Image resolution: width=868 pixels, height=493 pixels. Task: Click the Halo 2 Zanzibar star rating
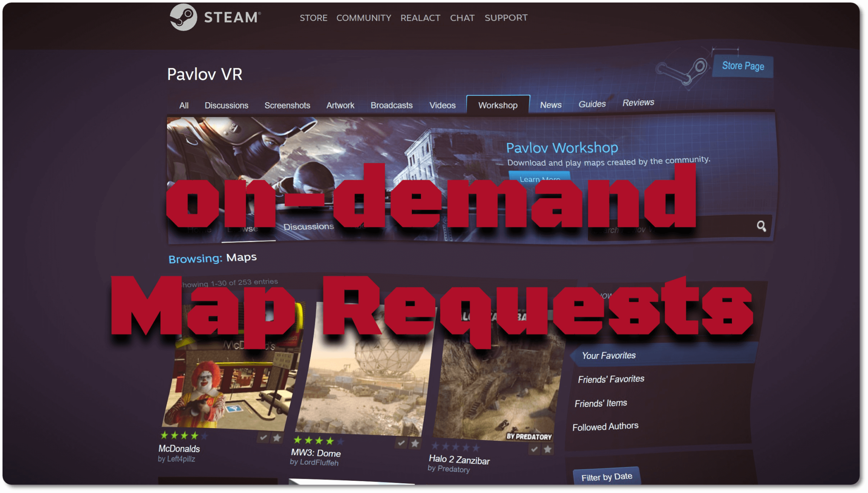[455, 447]
